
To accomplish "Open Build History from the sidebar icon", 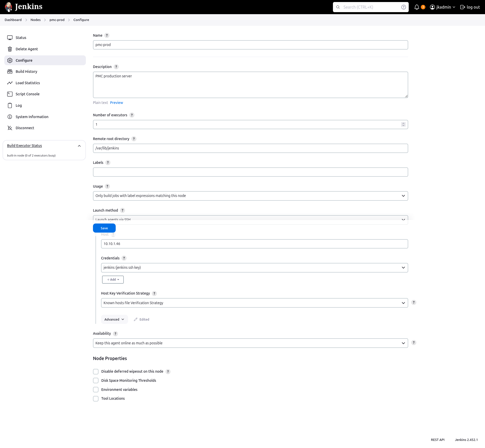I will (x=10, y=72).
